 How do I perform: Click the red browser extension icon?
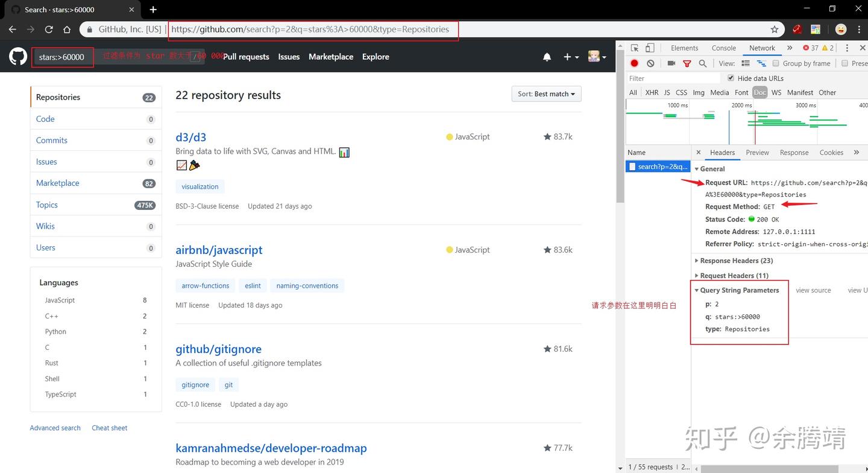coord(797,29)
